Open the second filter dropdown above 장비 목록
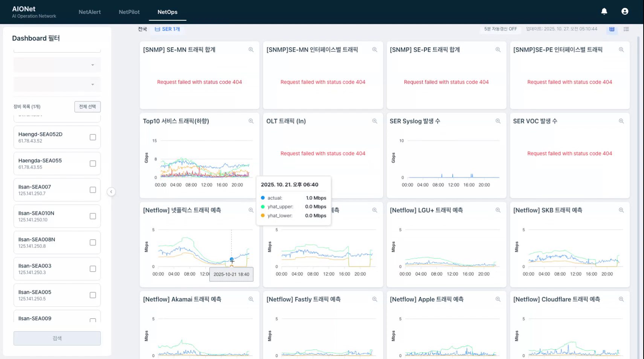Screen dimensions: 644x359 click(x=57, y=85)
